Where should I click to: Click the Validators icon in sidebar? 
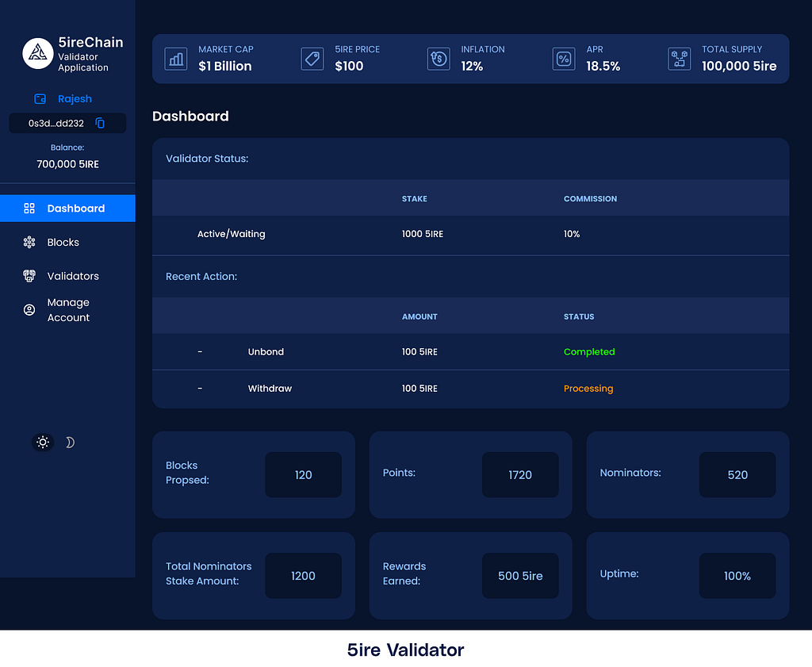[x=29, y=276]
